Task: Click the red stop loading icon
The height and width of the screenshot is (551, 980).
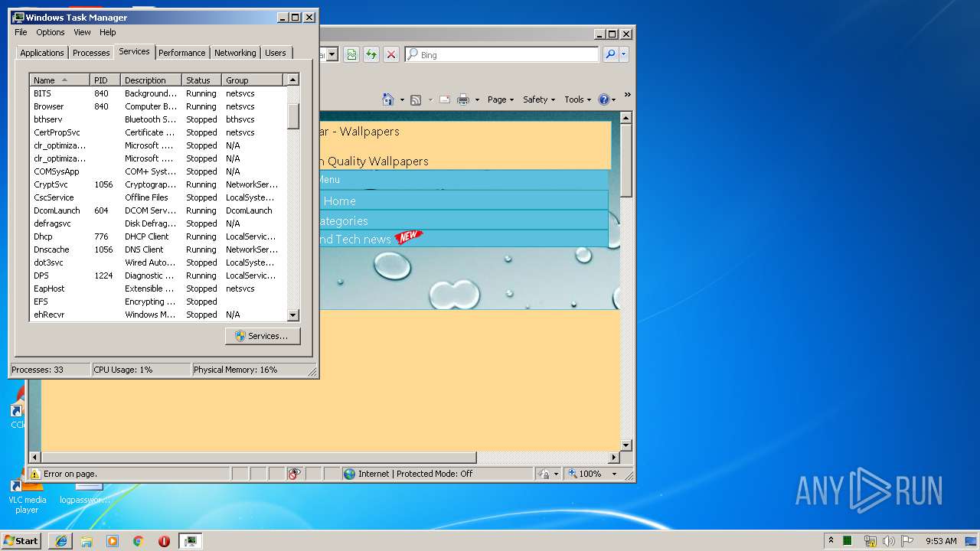Action: tap(391, 54)
